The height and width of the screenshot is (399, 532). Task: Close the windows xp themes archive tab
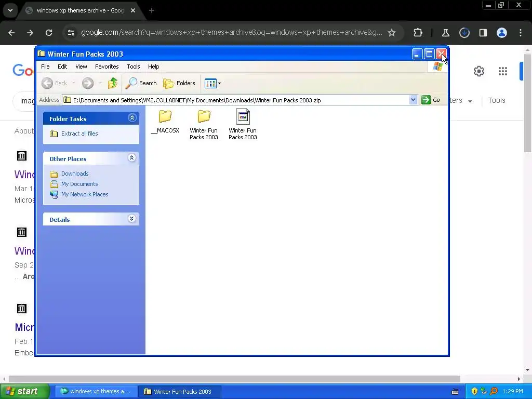click(133, 10)
